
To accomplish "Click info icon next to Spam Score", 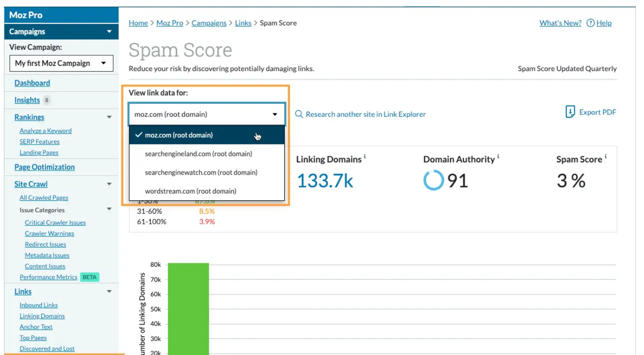I will point(606,157).
